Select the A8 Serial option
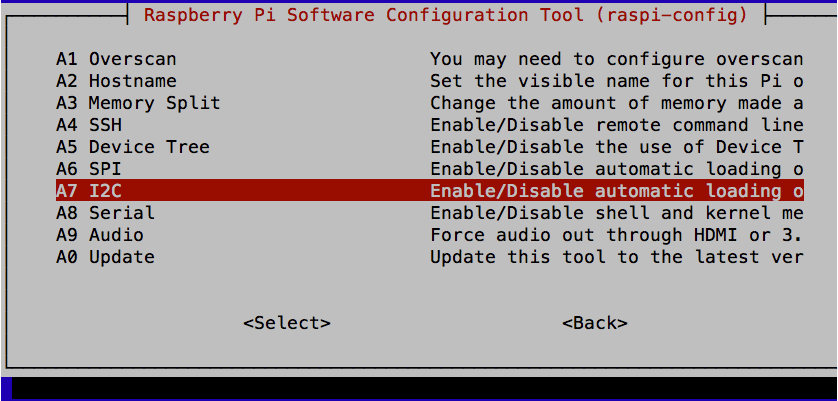The height and width of the screenshot is (401, 838). point(105,213)
